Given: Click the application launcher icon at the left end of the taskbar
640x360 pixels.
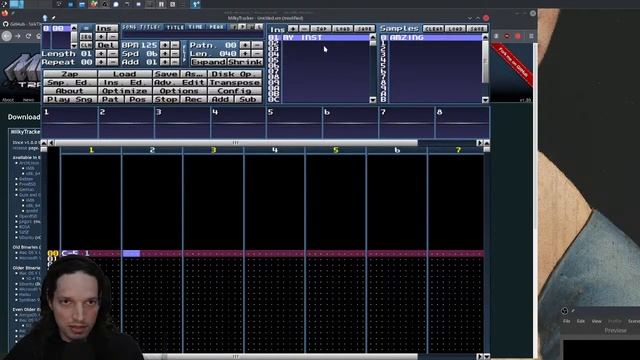Looking at the screenshot, I should 4,4.
